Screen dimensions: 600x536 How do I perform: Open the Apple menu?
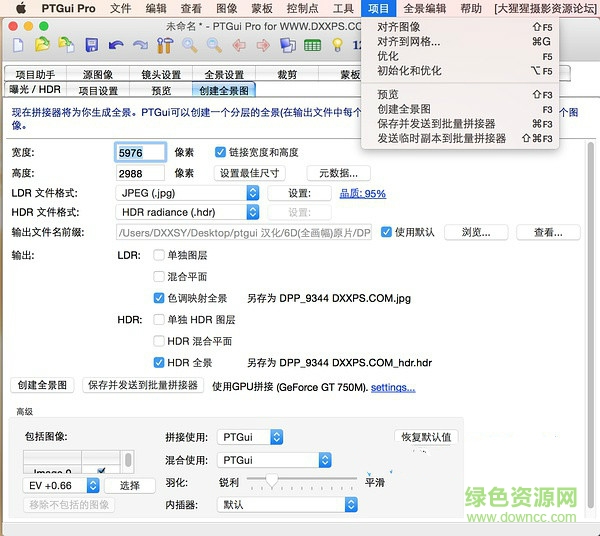click(21, 8)
